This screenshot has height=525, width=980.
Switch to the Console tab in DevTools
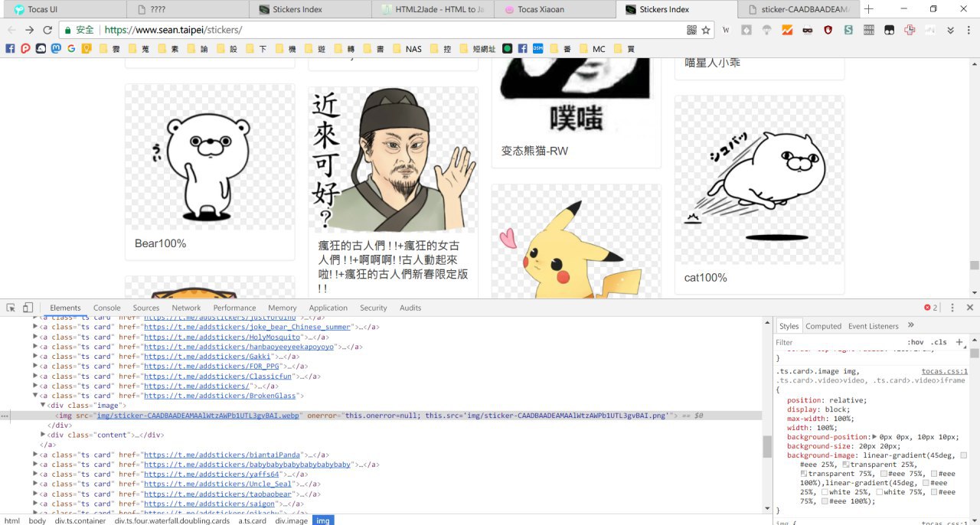[107, 308]
